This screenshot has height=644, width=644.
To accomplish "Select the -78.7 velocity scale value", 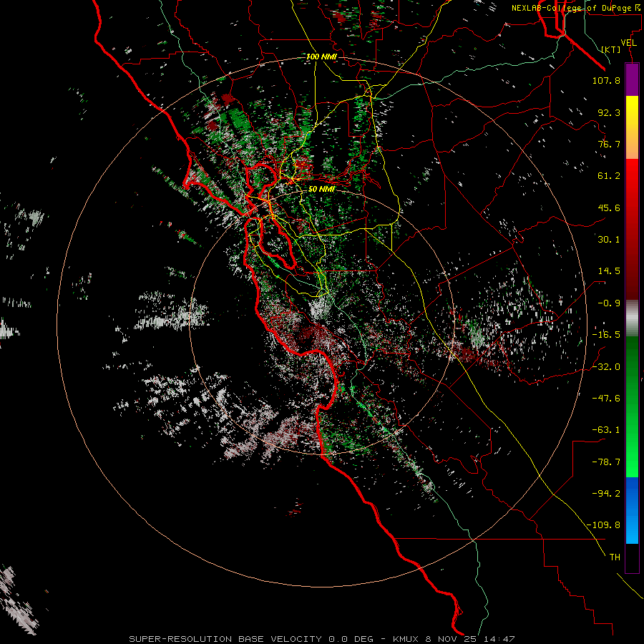I will click(606, 462).
